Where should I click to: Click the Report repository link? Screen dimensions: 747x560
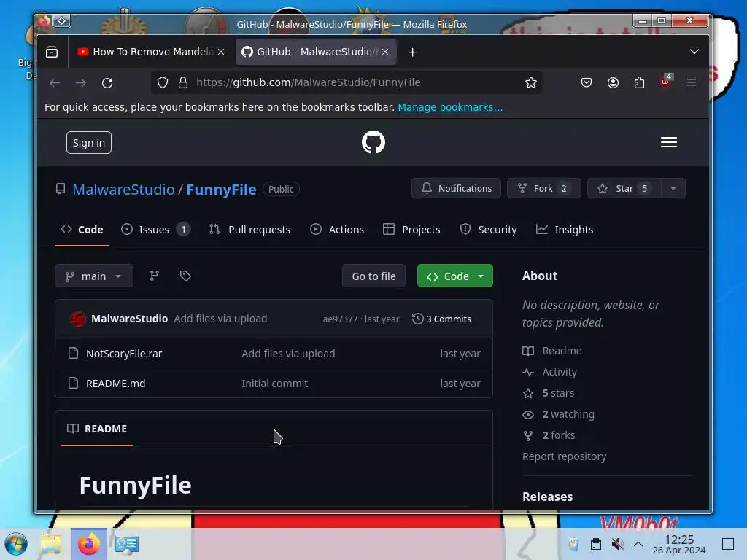(x=565, y=456)
